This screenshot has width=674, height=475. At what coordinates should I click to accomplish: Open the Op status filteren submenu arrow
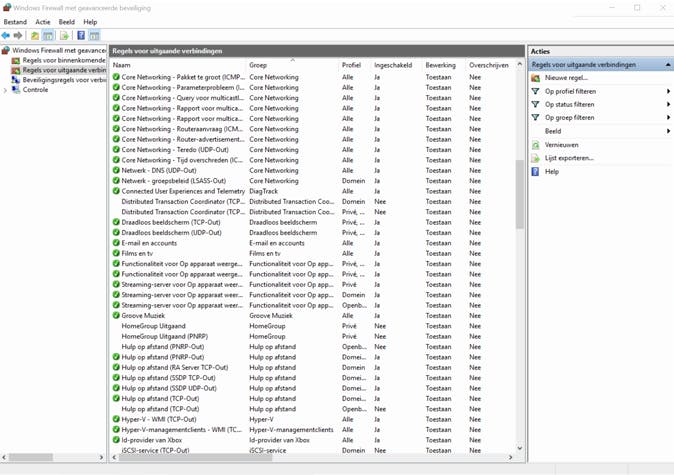668,104
